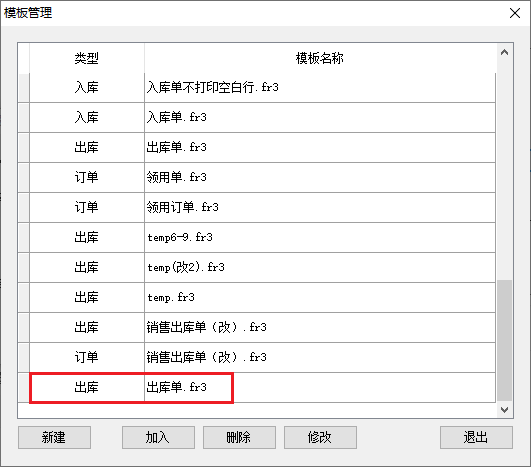Screen dimensions: 531x467
Task: Select the 领用单.fr3 template row
Action: point(262,177)
